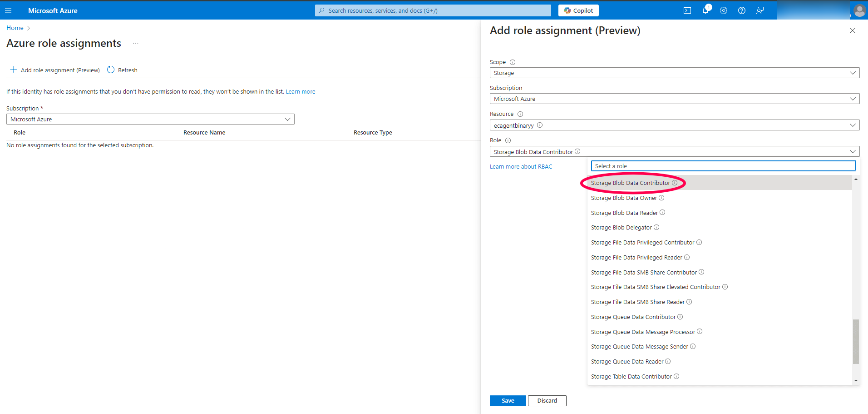Click the Save button
Viewport: 868px width, 414px height.
coord(508,400)
